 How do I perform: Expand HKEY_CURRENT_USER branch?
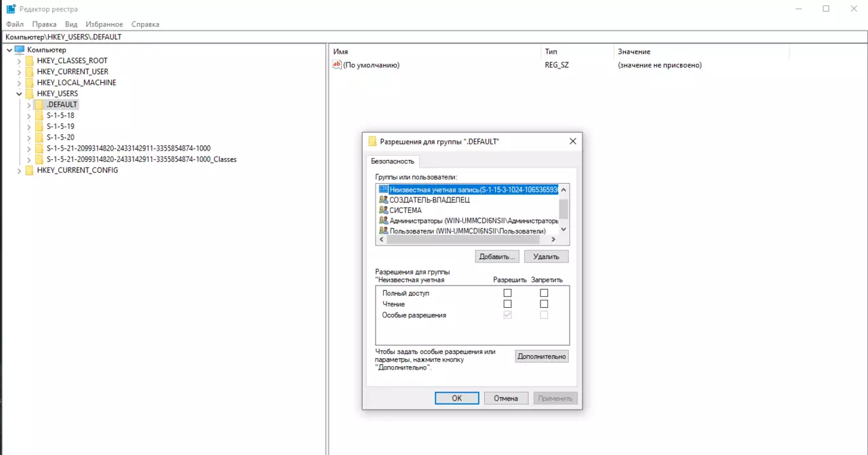pyautogui.click(x=19, y=72)
